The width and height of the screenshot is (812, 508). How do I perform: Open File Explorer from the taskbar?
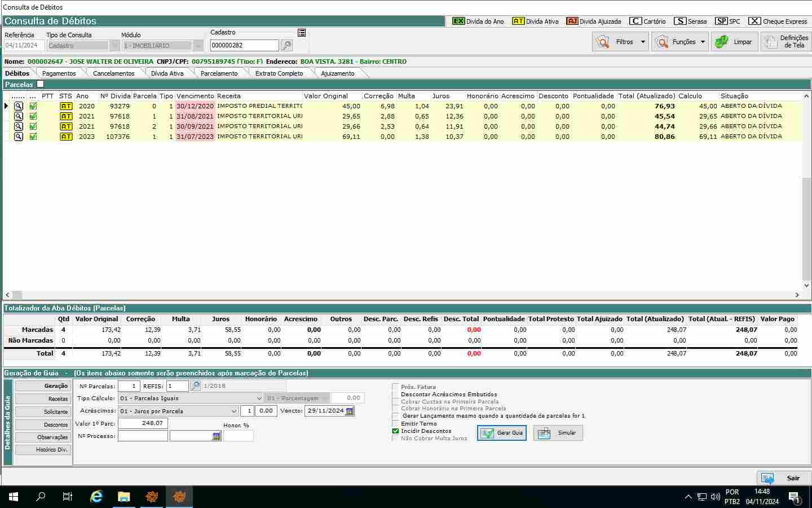tap(123, 497)
